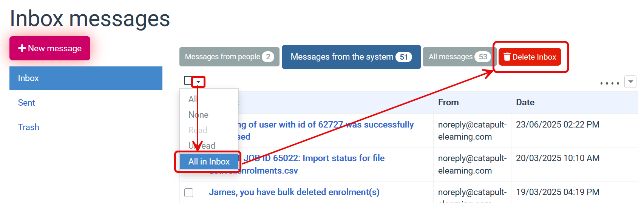
Task: Click the trash can icon on Delete Inbox
Action: [x=507, y=57]
